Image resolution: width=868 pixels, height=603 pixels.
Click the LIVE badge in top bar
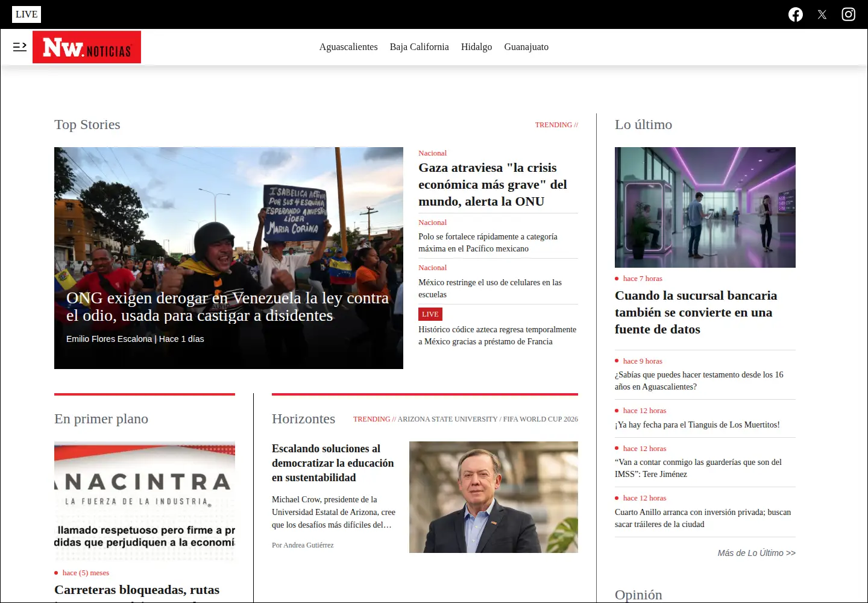click(x=27, y=14)
